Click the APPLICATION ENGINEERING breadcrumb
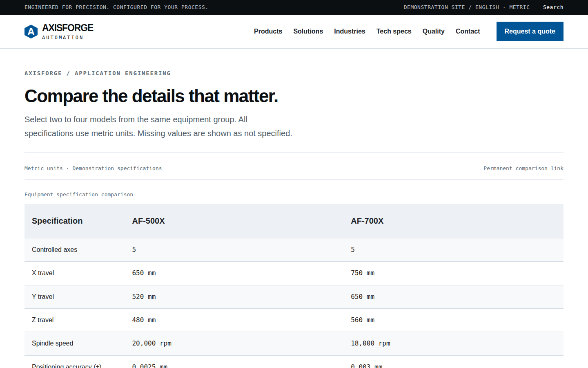Screen dimensions: 588x368 tap(122, 73)
